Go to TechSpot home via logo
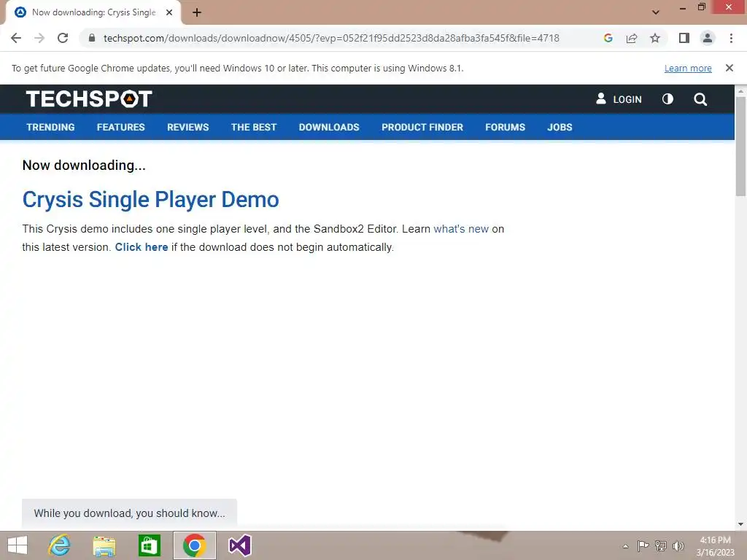Viewport: 747px width, 560px height. [89, 99]
